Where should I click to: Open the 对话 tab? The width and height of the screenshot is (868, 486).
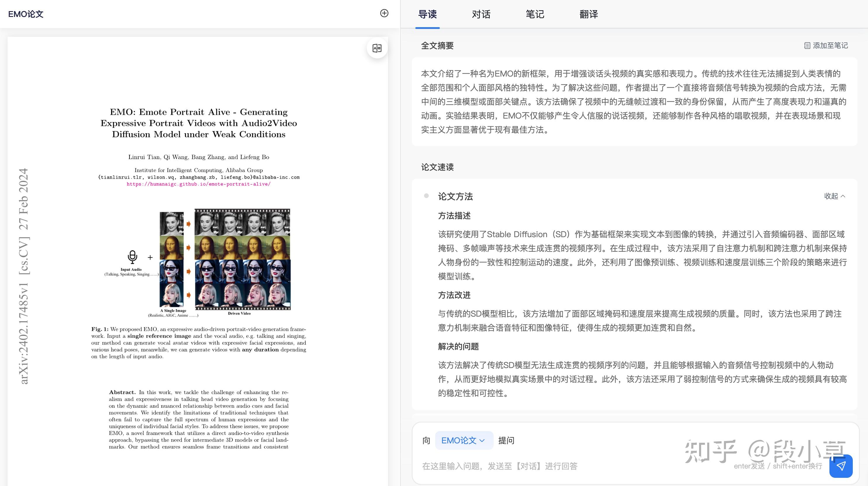click(481, 14)
